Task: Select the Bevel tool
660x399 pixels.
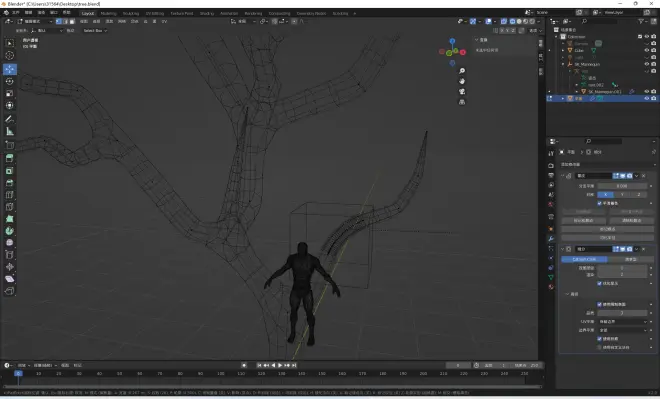Action: pyautogui.click(x=9, y=183)
